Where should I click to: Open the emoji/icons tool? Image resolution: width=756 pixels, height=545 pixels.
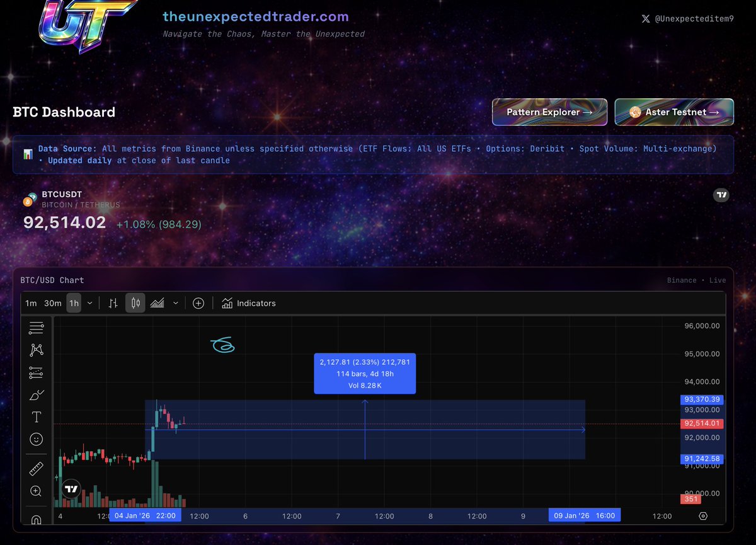[37, 439]
